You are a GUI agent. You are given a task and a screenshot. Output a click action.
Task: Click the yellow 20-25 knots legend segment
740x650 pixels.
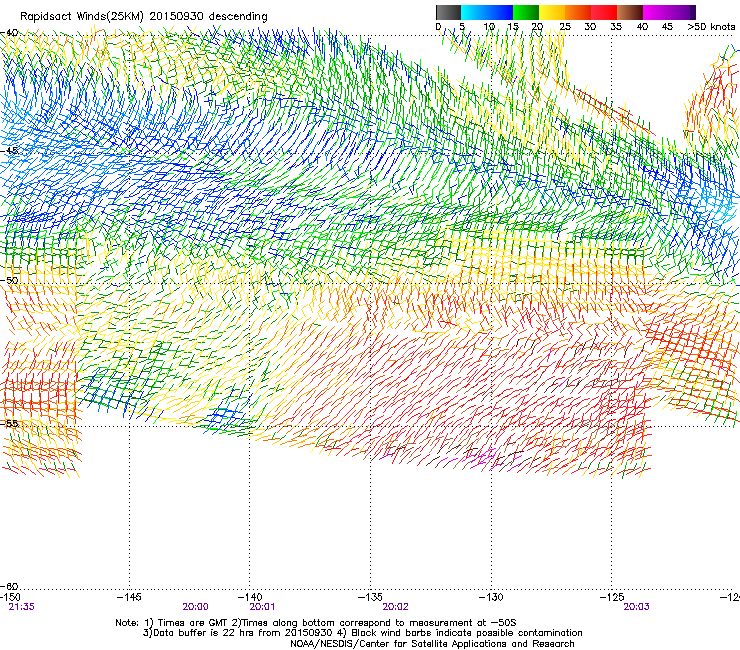pyautogui.click(x=552, y=12)
